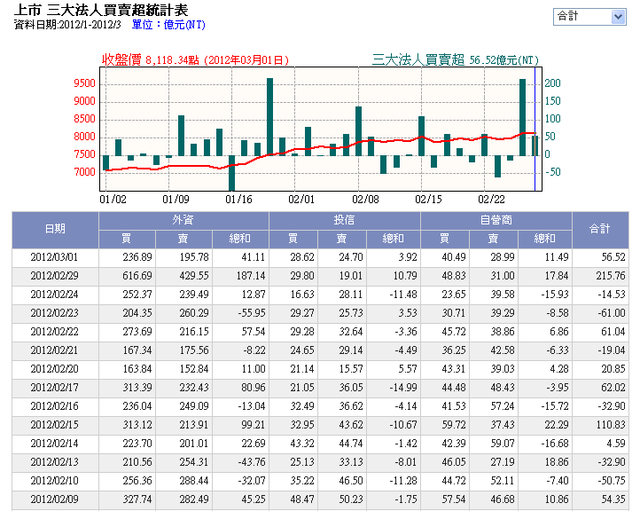This screenshot has width=640, height=511.
Task: Click the 外資 group header
Action: tap(183, 220)
